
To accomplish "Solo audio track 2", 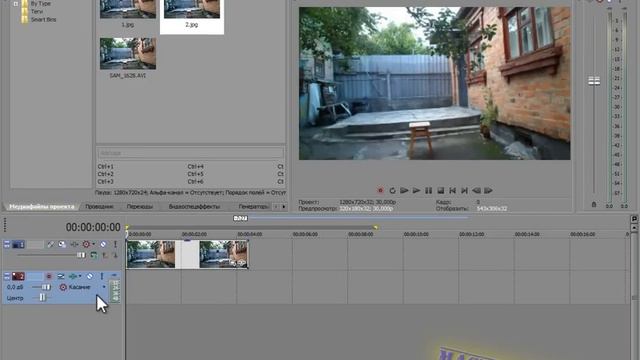I will [x=102, y=276].
